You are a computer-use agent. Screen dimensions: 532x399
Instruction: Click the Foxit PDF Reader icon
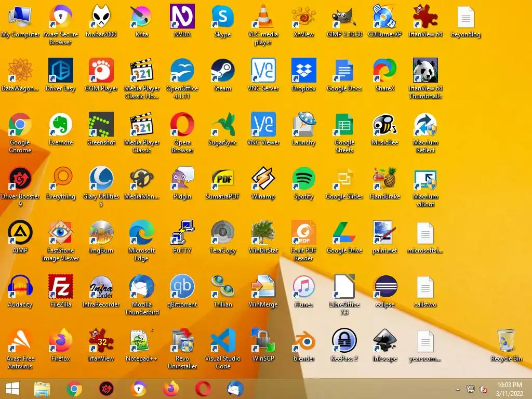303,232
